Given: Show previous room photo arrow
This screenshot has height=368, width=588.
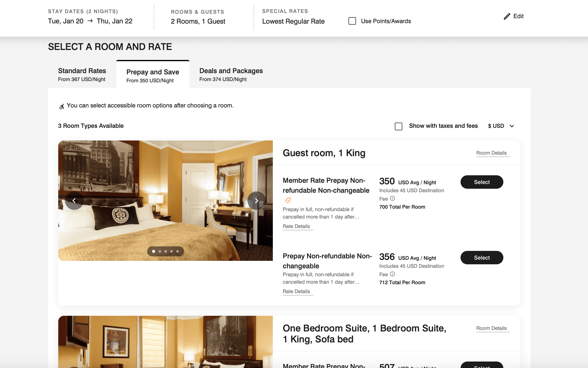Looking at the screenshot, I should (74, 201).
